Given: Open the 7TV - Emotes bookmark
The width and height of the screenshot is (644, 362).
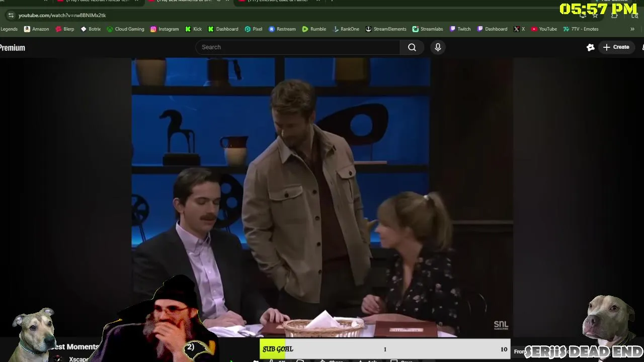Looking at the screenshot, I should click(x=581, y=29).
